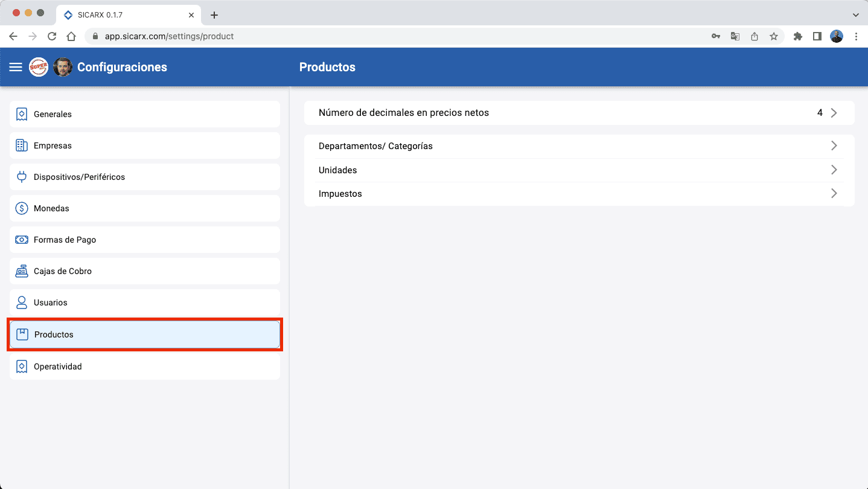The width and height of the screenshot is (868, 489).
Task: Select the Usuarios person icon
Action: point(22,302)
